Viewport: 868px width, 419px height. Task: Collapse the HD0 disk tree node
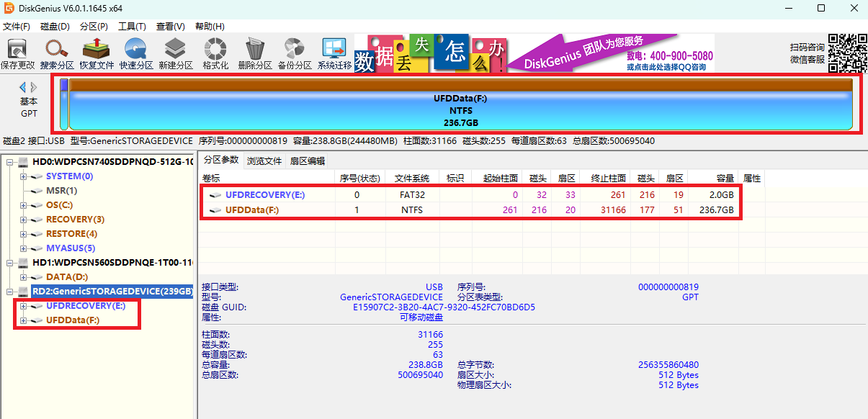(x=9, y=162)
